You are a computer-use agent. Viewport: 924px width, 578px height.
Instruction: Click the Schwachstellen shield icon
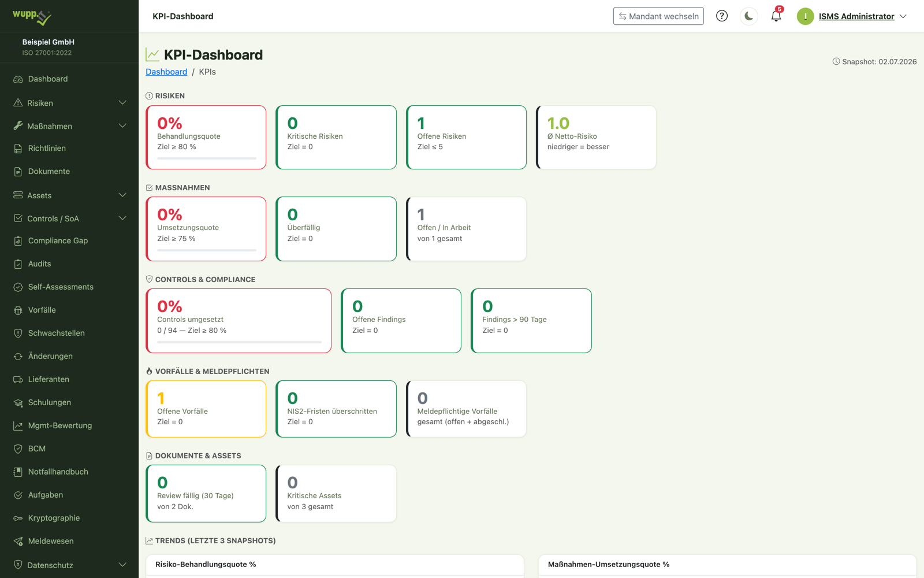18,334
